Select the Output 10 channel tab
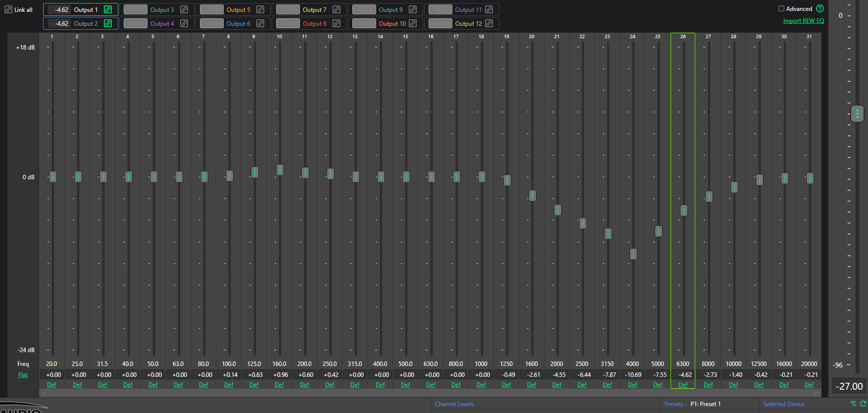868x413 pixels. coord(392,23)
